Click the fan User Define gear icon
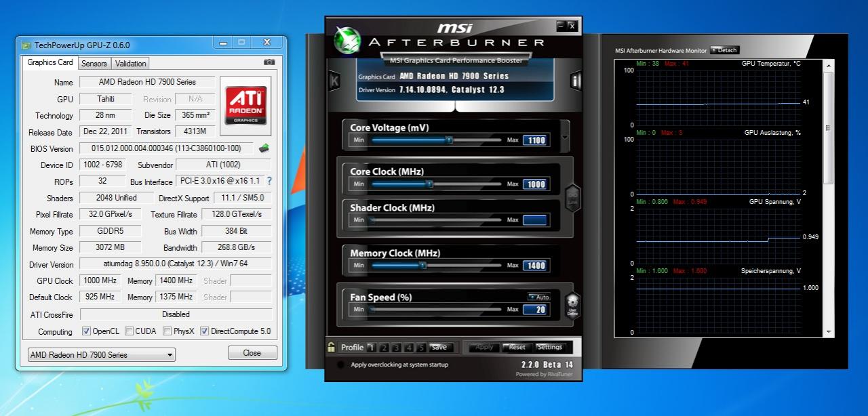 (x=572, y=305)
